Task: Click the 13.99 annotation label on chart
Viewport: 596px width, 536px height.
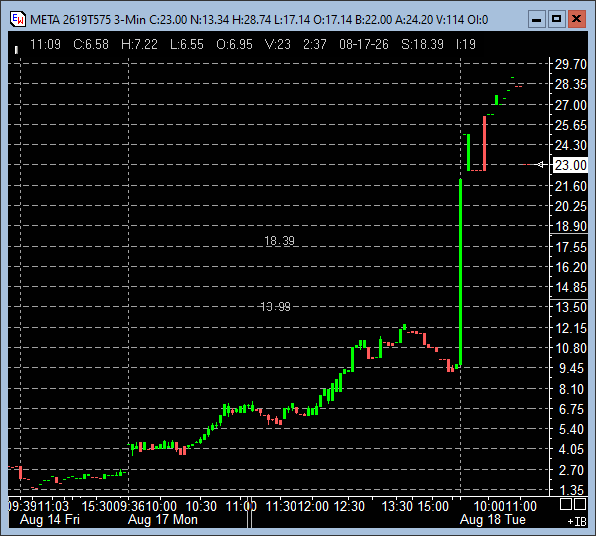Action: click(x=276, y=306)
